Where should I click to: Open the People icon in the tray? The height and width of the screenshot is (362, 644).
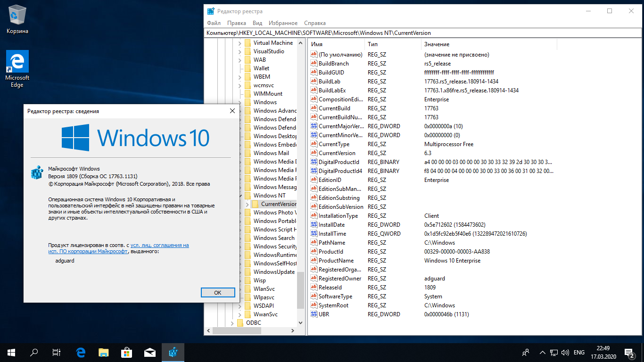tap(526, 352)
